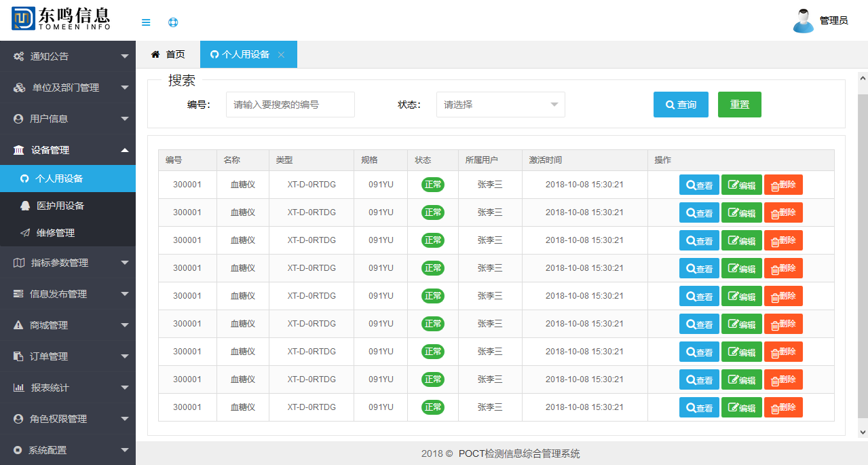
Task: Click 删除 button in the last row
Action: point(783,407)
